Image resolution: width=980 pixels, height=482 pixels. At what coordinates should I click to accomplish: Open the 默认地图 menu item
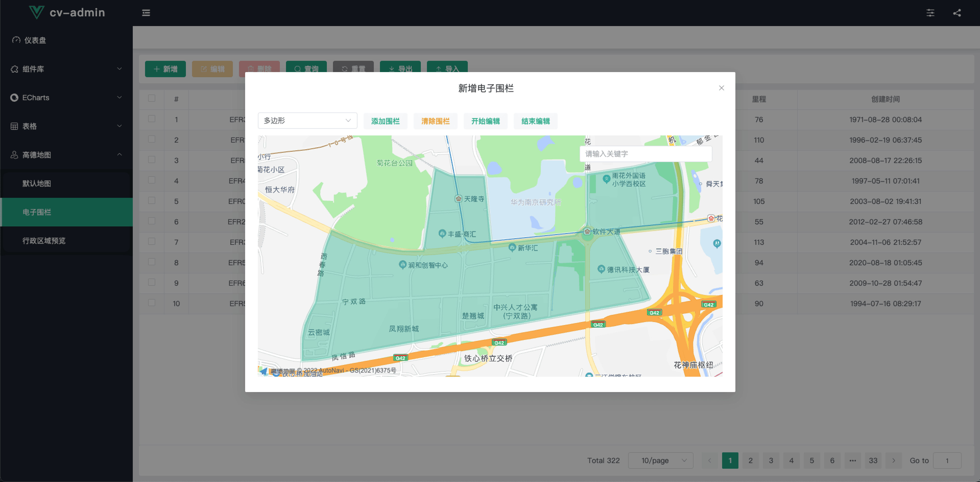pos(37,183)
